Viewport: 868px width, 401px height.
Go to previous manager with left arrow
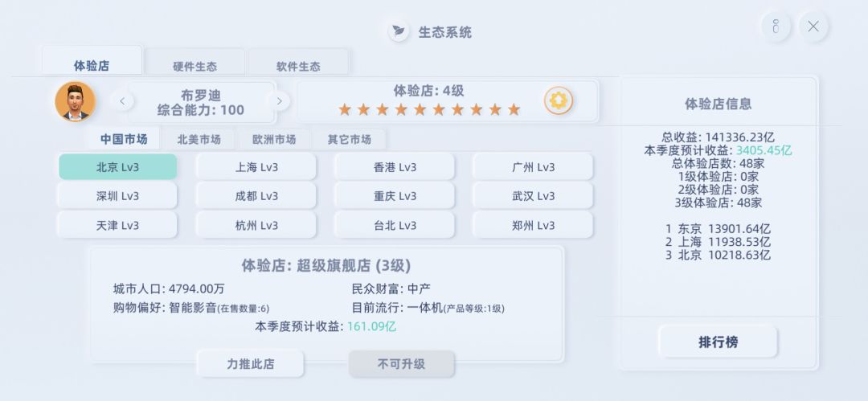[122, 101]
